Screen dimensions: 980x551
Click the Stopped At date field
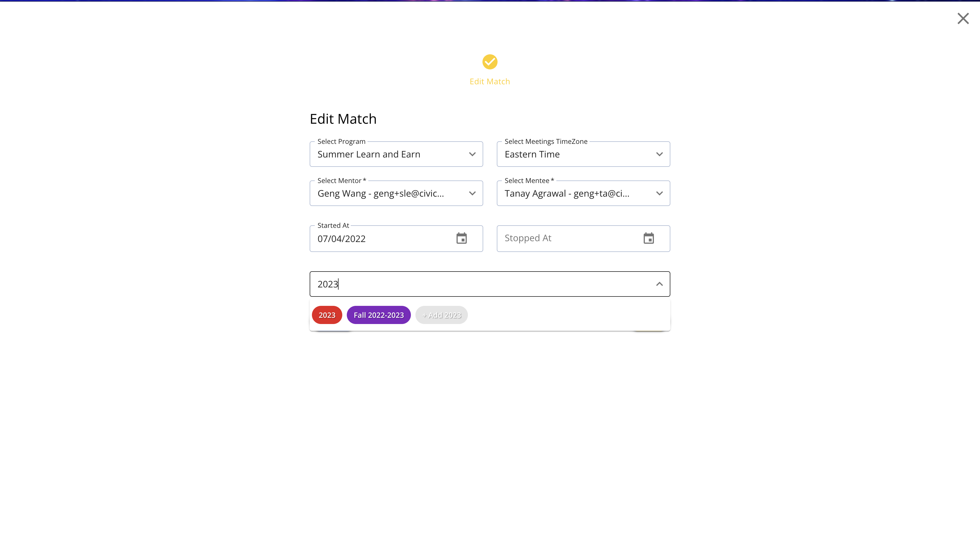583,239
